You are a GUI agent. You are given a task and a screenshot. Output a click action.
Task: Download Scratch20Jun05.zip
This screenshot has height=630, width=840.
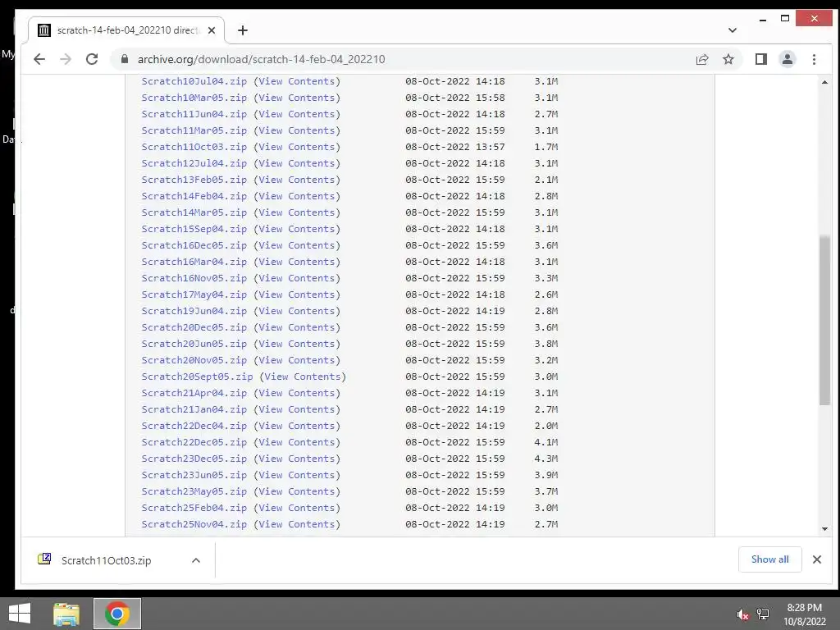click(x=194, y=344)
